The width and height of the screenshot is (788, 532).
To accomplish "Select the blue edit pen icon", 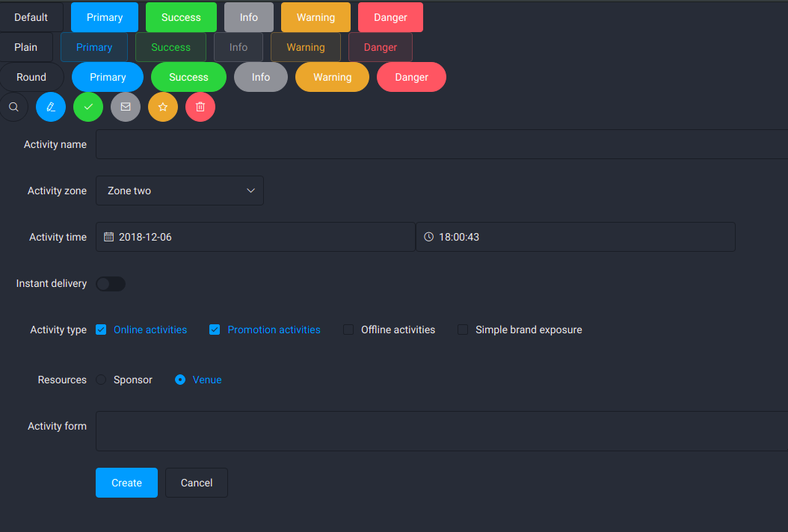I will pyautogui.click(x=51, y=107).
